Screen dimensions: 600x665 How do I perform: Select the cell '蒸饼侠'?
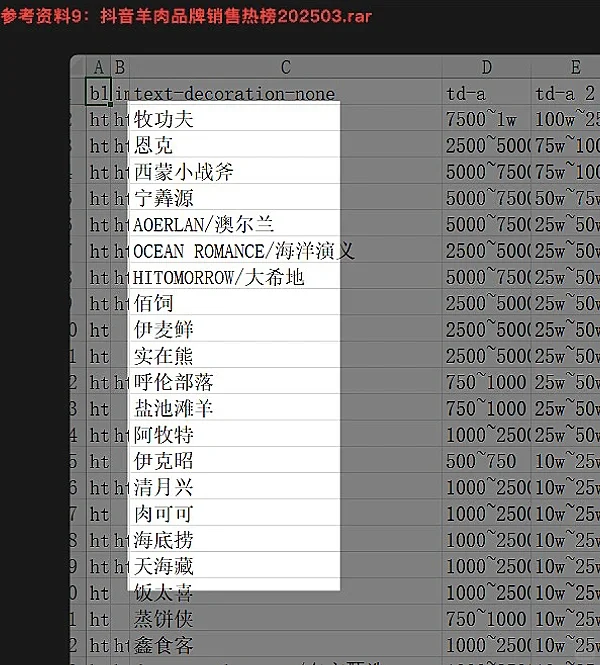[285, 619]
